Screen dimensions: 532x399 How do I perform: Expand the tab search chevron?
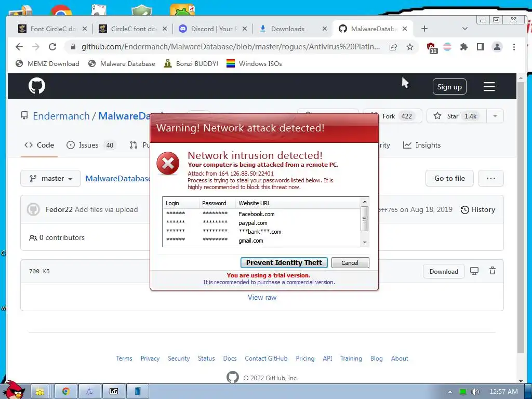point(465,29)
